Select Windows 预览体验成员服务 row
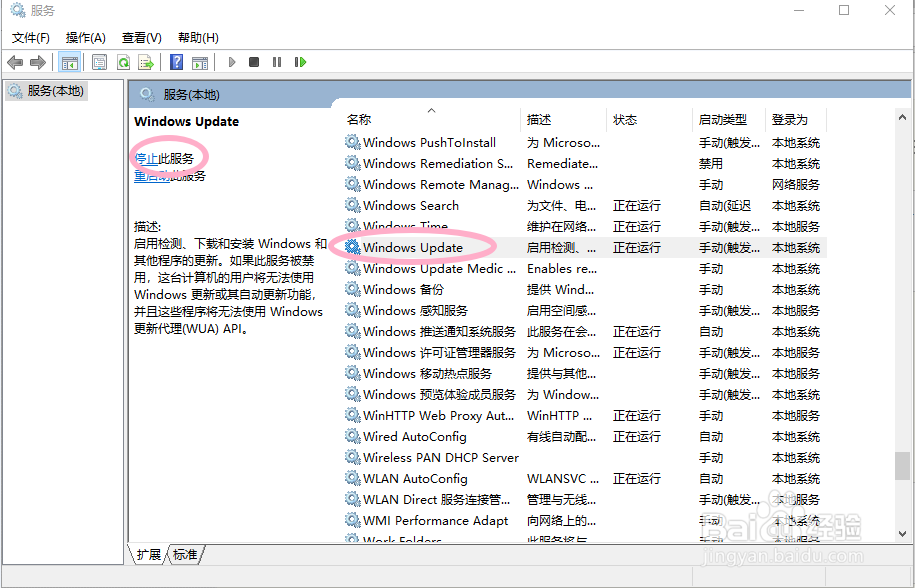The width and height of the screenshot is (915, 588). (x=584, y=394)
